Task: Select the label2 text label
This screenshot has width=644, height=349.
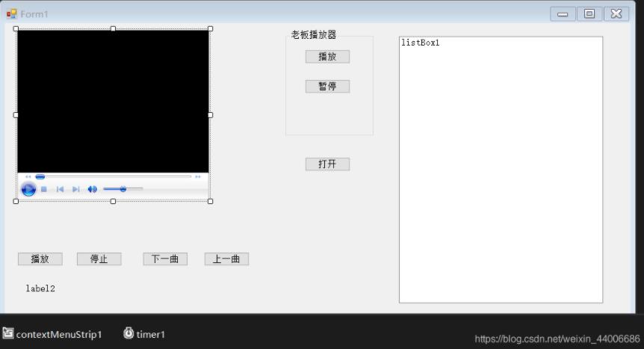Action: point(40,288)
